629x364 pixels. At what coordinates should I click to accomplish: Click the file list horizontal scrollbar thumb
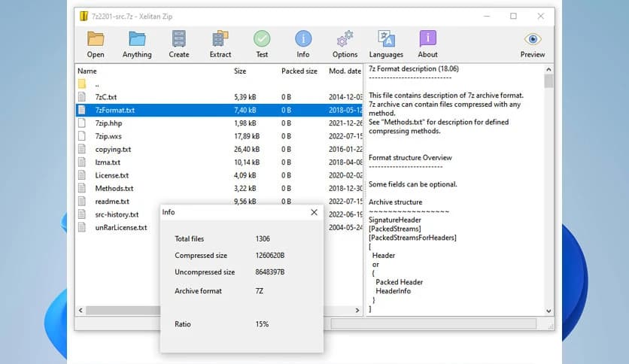pyautogui.click(x=123, y=311)
